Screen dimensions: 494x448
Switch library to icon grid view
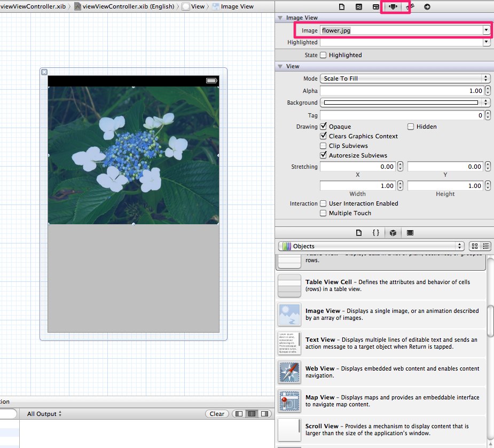(x=475, y=246)
